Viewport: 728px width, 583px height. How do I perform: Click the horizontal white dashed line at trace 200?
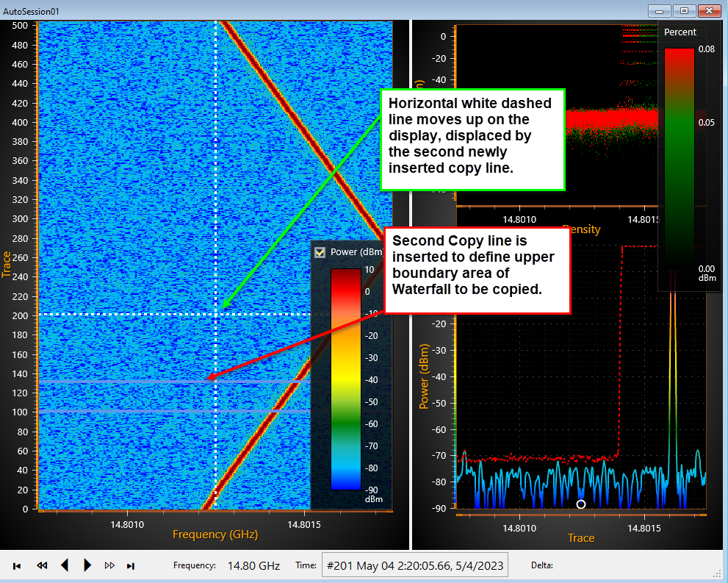pyautogui.click(x=110, y=315)
